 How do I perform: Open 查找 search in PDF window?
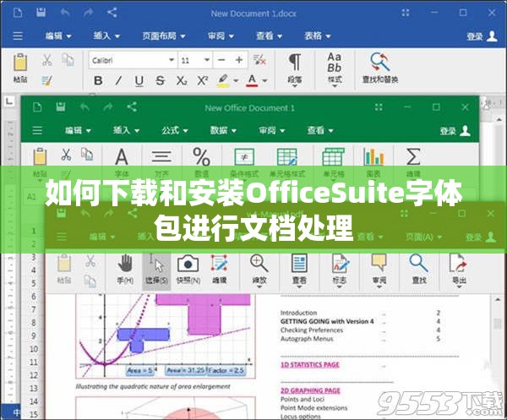click(x=419, y=270)
